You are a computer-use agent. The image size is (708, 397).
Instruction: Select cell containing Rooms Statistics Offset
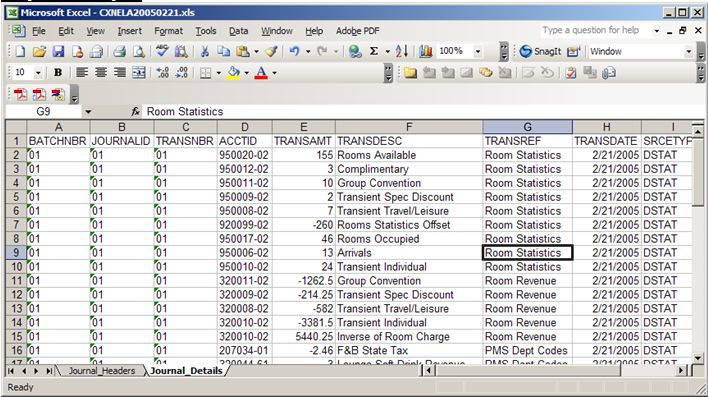point(409,225)
